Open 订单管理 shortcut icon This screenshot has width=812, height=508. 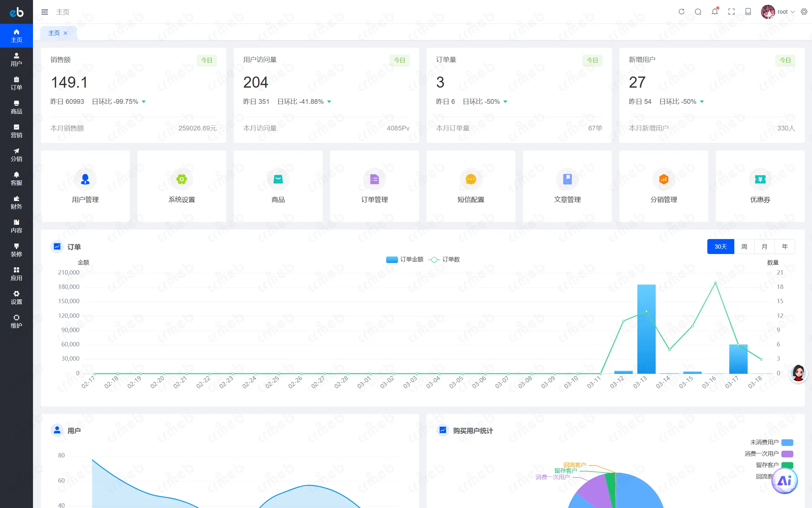pos(375,179)
